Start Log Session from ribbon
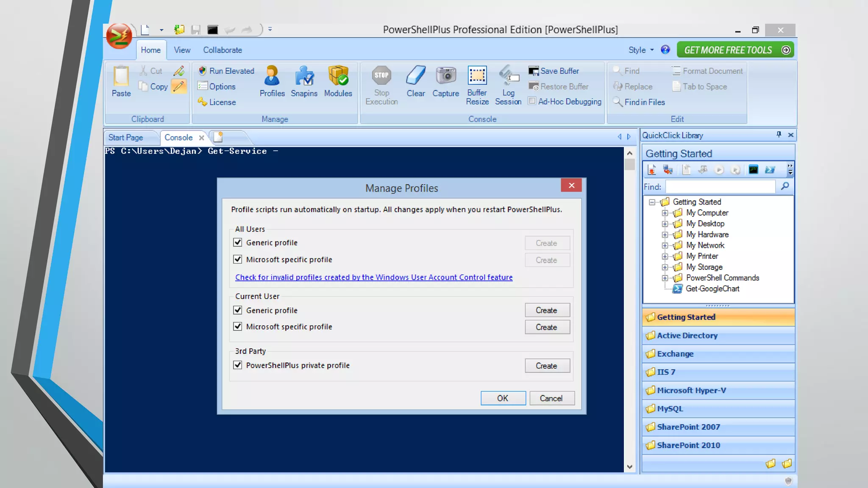This screenshot has height=488, width=868. pos(508,77)
